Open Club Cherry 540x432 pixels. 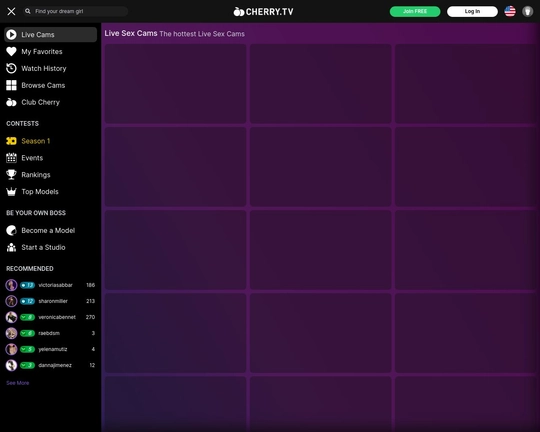51,102
